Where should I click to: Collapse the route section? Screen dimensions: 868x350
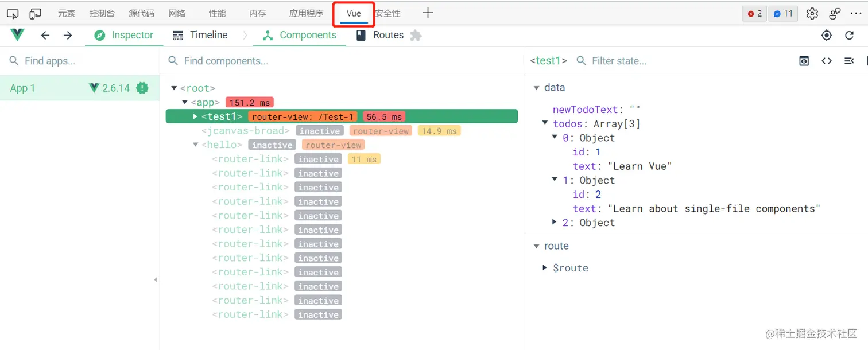[537, 246]
